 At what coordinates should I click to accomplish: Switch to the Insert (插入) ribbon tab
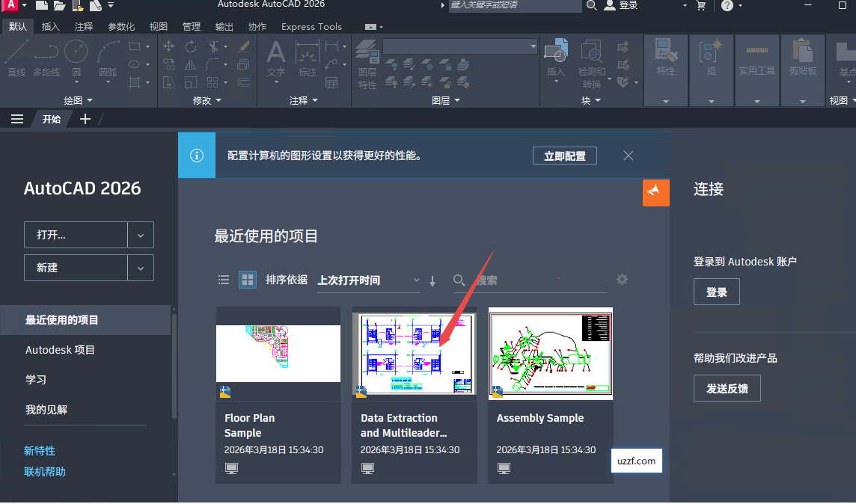click(x=51, y=27)
